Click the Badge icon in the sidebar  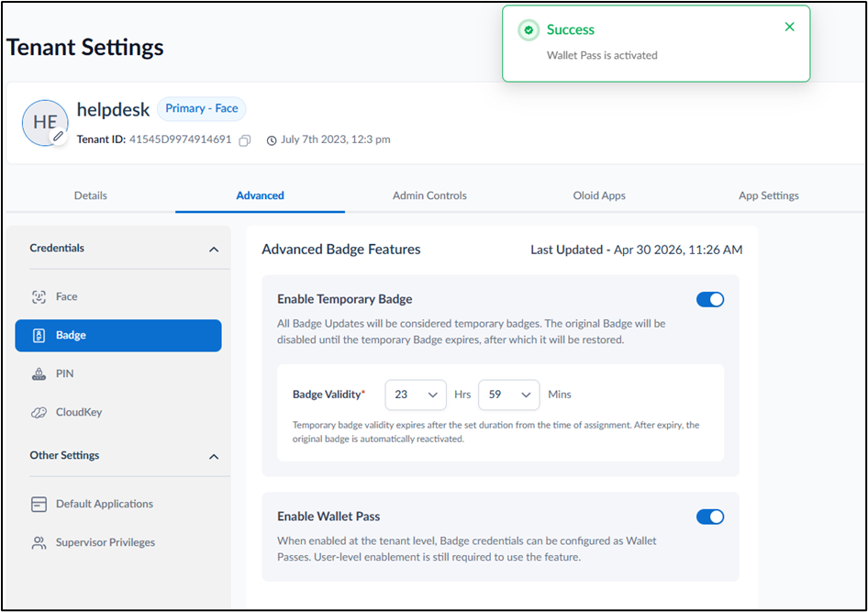pos(39,335)
